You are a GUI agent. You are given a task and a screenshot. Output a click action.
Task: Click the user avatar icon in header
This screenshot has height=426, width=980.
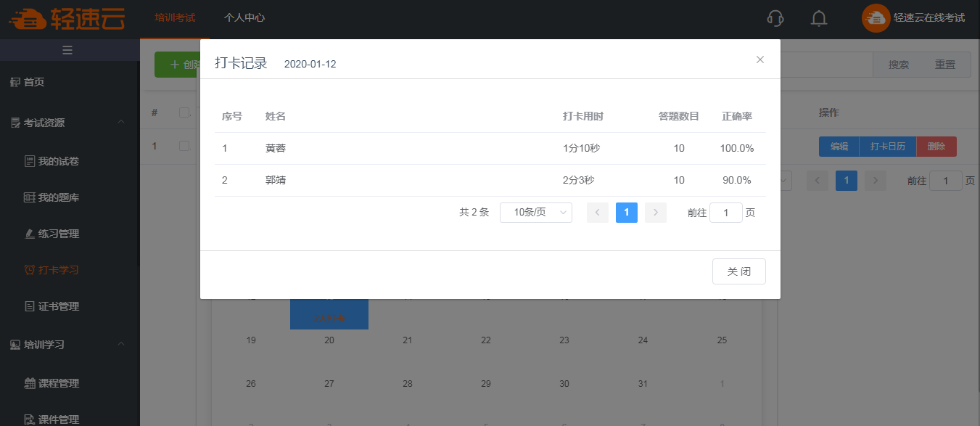coord(876,18)
